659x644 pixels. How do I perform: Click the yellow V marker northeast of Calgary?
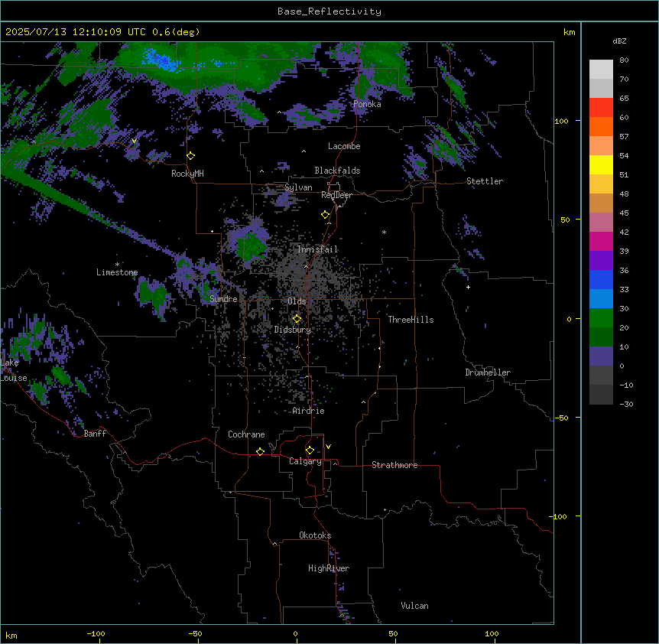(328, 447)
